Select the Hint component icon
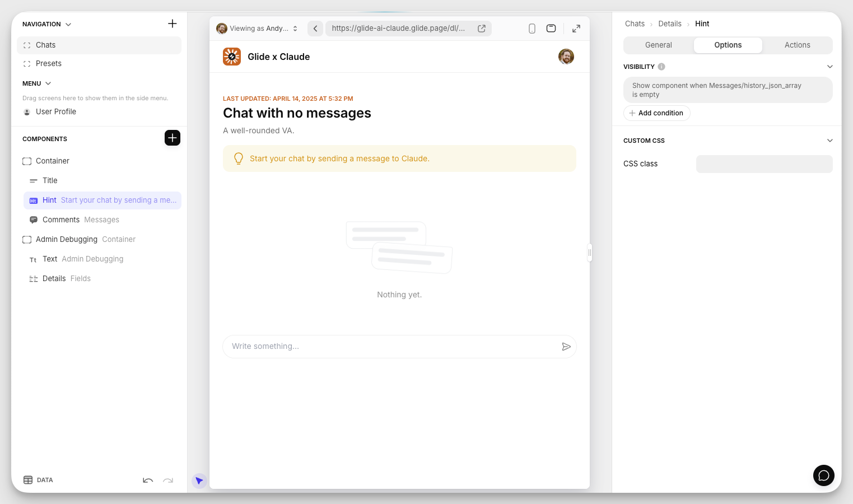Viewport: 853px width, 504px height. coord(34,200)
